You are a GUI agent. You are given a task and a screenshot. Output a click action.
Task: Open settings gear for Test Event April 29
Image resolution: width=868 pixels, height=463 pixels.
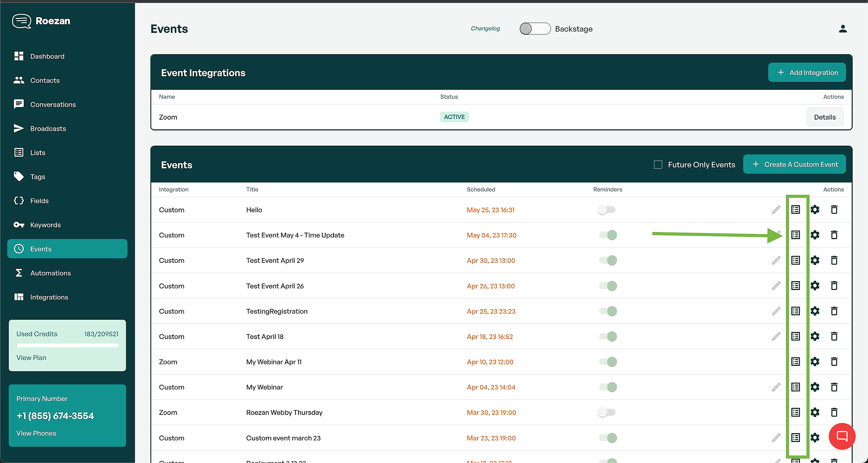tap(815, 260)
